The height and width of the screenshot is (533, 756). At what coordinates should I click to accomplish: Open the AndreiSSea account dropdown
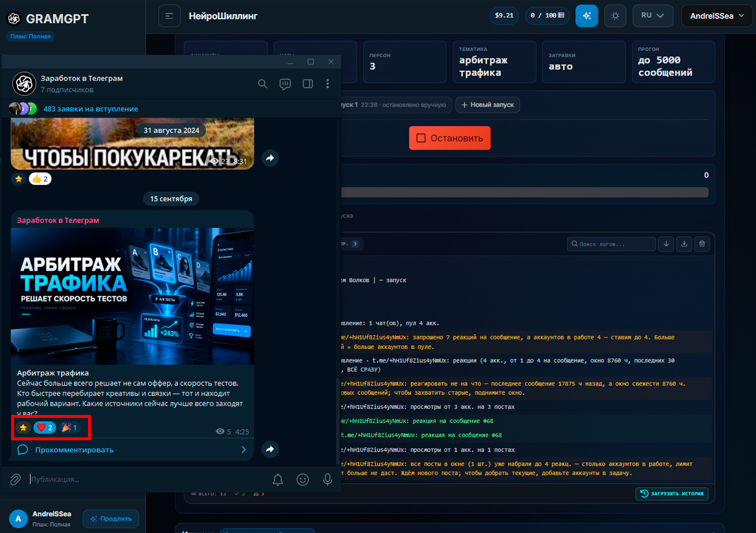(718, 16)
